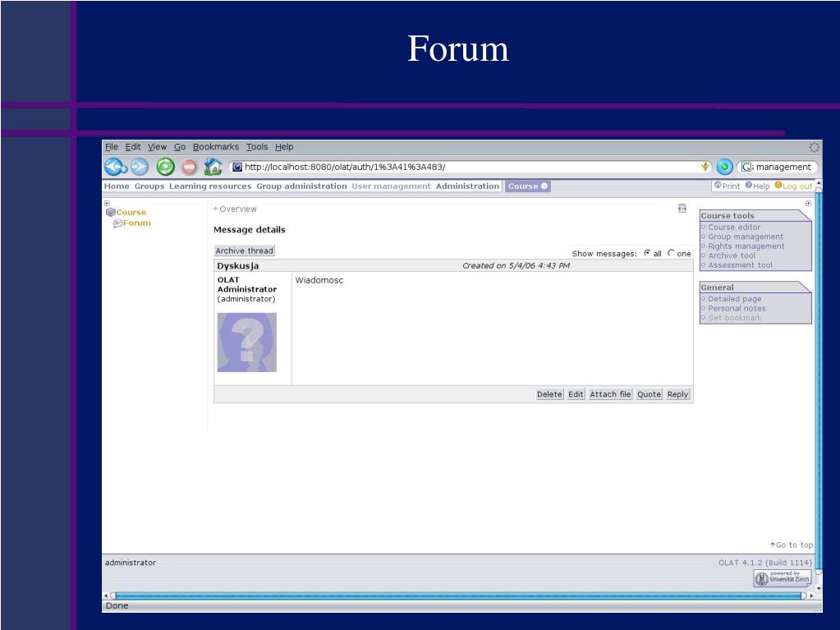Open the Rights management tool link

tap(746, 246)
